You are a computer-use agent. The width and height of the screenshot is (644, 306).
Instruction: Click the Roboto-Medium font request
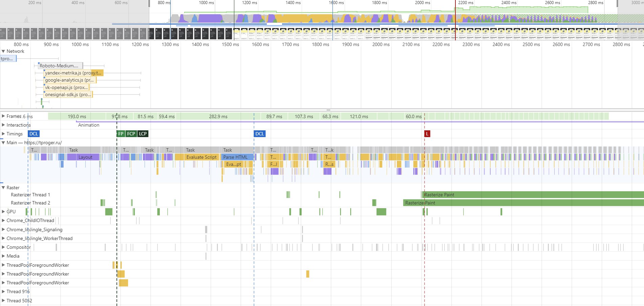point(60,66)
